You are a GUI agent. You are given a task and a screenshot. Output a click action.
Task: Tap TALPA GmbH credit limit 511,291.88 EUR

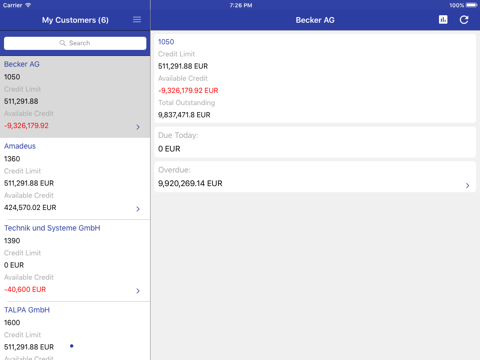coord(29,347)
